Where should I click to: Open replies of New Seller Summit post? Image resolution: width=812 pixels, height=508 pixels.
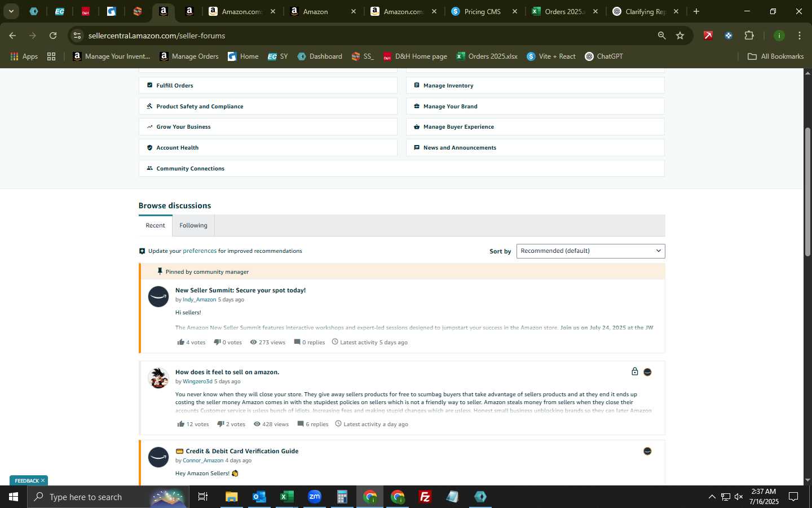(309, 342)
